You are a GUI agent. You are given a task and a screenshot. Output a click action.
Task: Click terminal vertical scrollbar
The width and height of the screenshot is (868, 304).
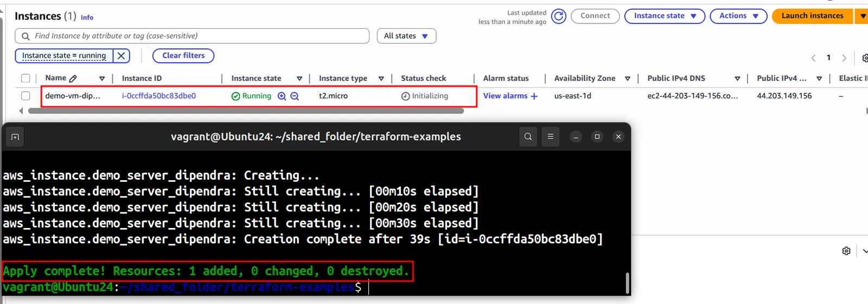tap(627, 283)
